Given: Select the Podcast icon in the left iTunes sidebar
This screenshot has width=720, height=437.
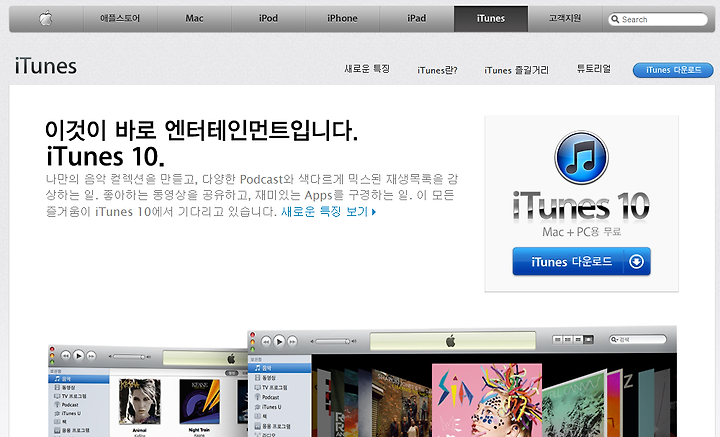Looking at the screenshot, I should pyautogui.click(x=57, y=405).
